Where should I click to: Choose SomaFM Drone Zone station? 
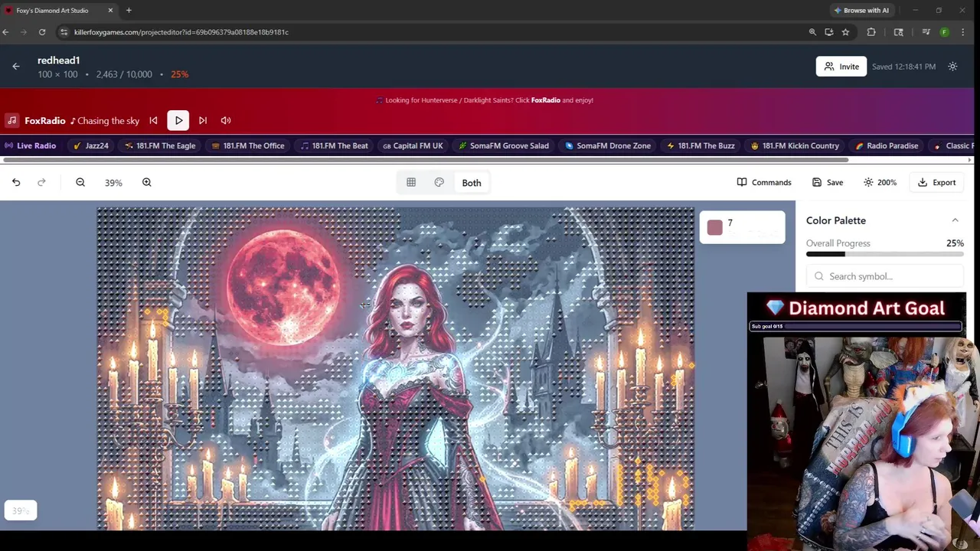(608, 145)
